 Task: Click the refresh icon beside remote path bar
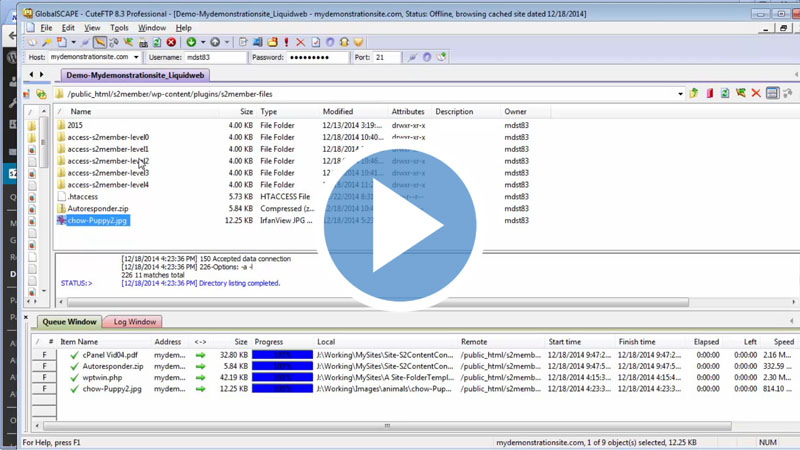pyautogui.click(x=725, y=94)
